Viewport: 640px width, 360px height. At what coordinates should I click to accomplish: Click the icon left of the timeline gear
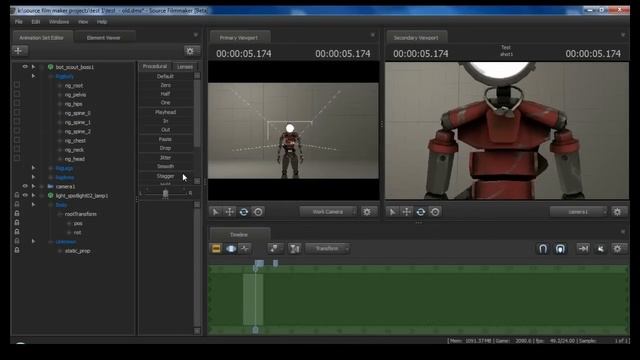point(600,249)
